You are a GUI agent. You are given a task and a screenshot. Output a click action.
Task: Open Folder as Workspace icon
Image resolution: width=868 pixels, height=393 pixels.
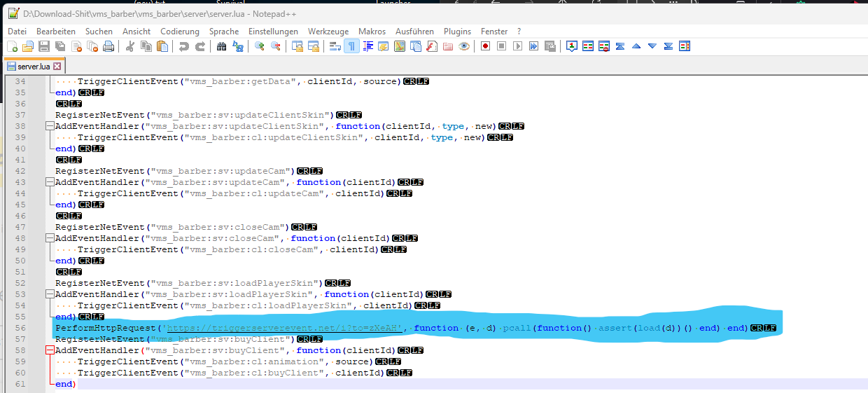pyautogui.click(x=448, y=46)
